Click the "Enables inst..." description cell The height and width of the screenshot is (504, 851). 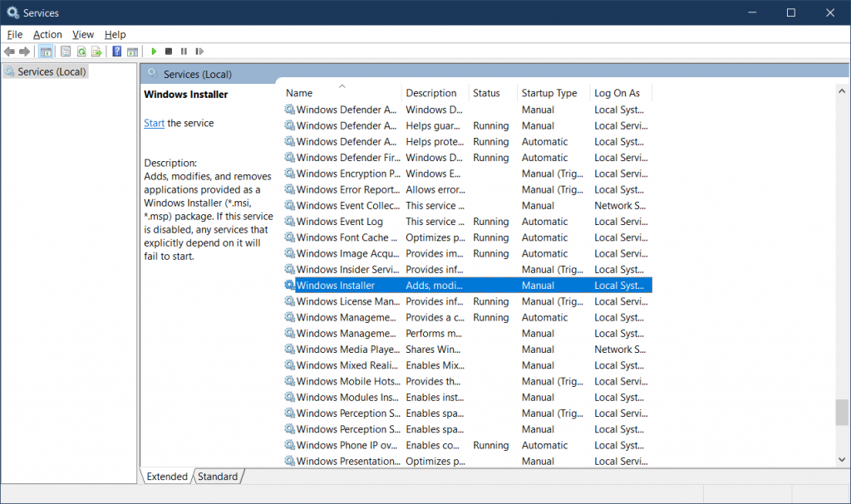[435, 397]
